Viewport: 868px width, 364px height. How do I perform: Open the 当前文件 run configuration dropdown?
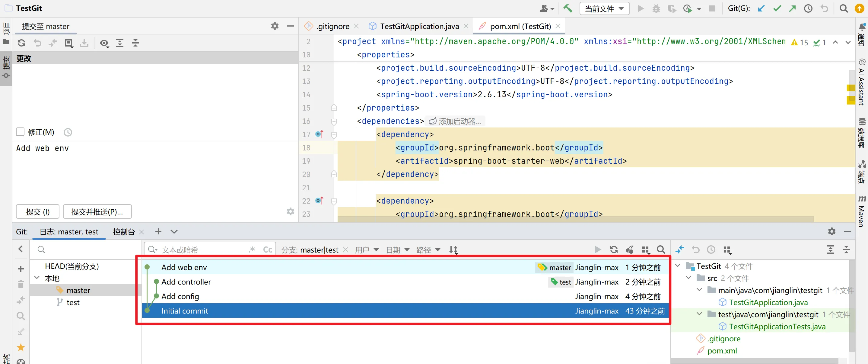604,8
